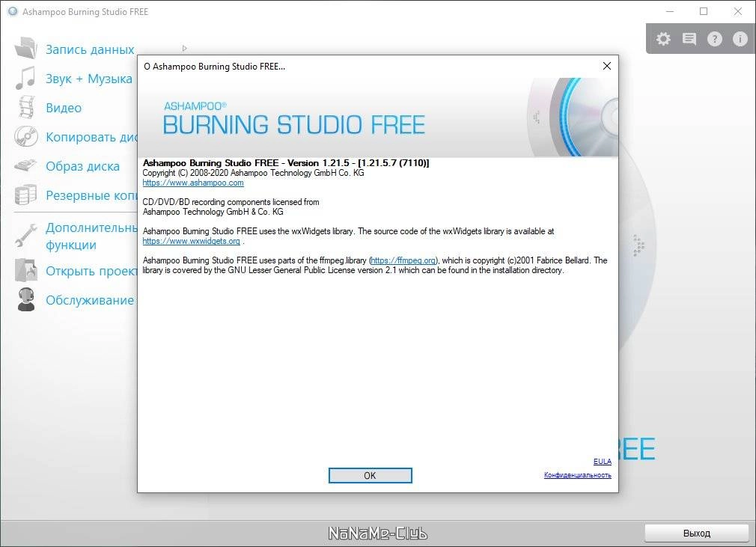The image size is (756, 547).
Task: Click the data recording folder icon
Action: [x=26, y=48]
